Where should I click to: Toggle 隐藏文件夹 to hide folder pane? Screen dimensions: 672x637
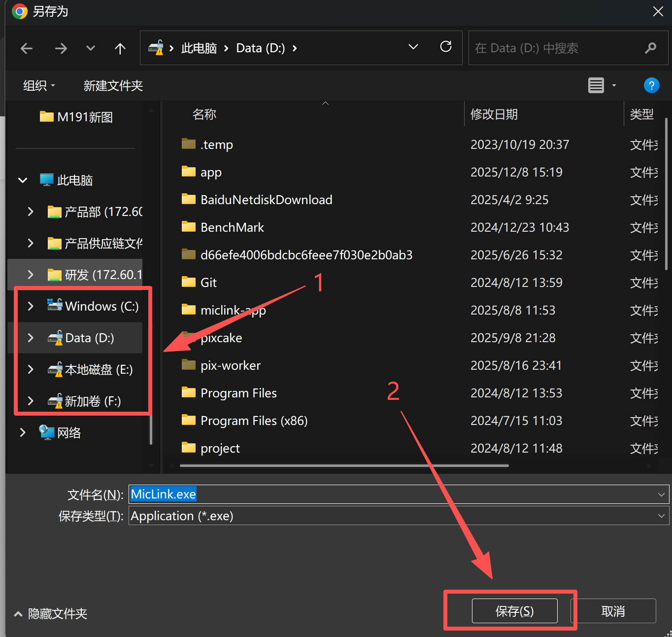click(51, 614)
